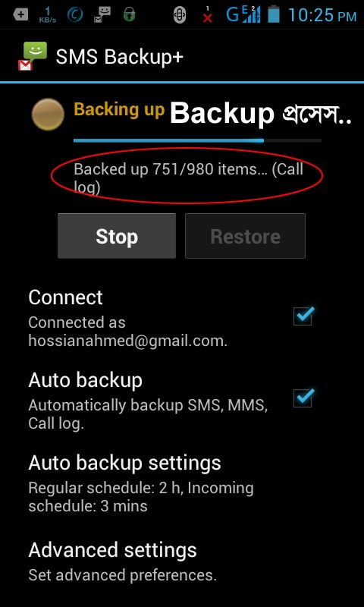The height and width of the screenshot is (607, 364).
Task: Tap the disabled Restore button
Action: point(245,236)
